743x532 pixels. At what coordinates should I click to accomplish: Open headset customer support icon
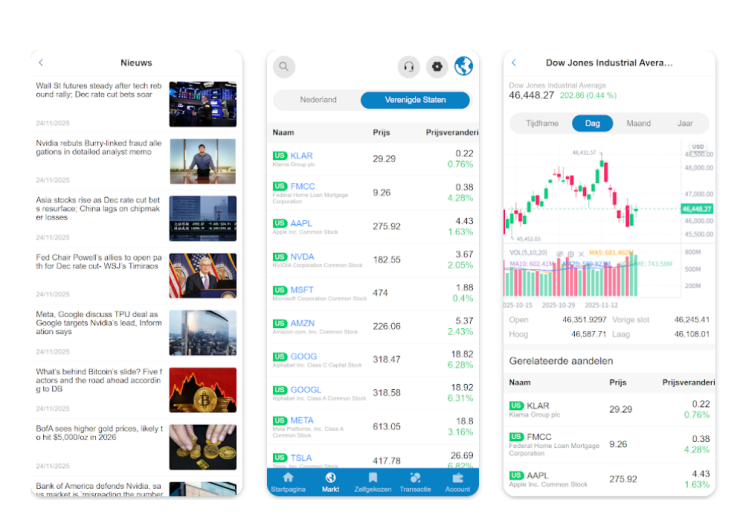(408, 66)
